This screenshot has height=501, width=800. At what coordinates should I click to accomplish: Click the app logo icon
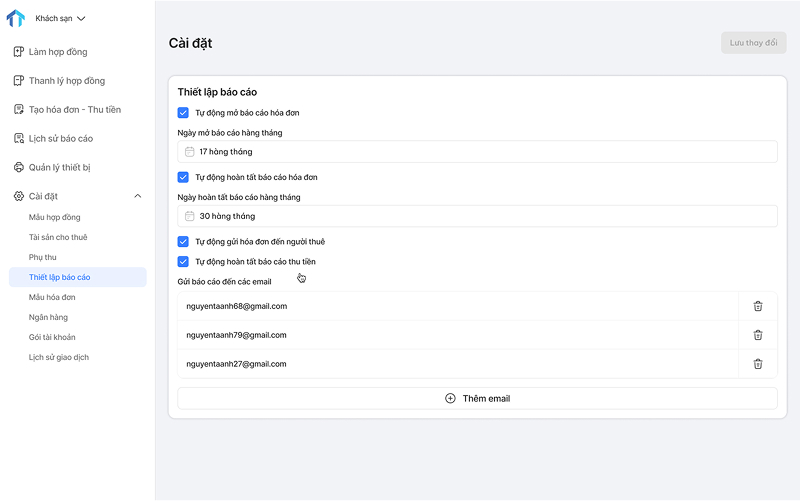pyautogui.click(x=15, y=18)
